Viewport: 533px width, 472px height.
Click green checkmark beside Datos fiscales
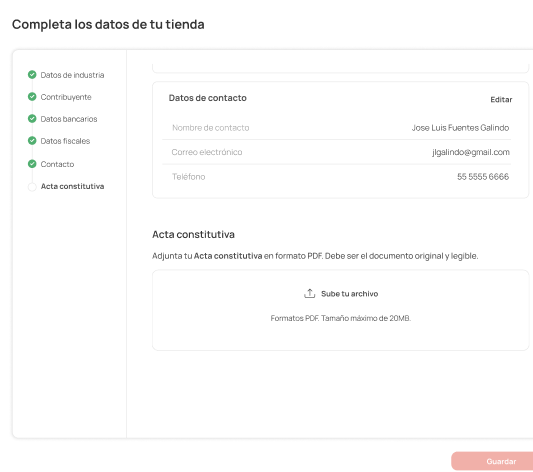(x=32, y=141)
